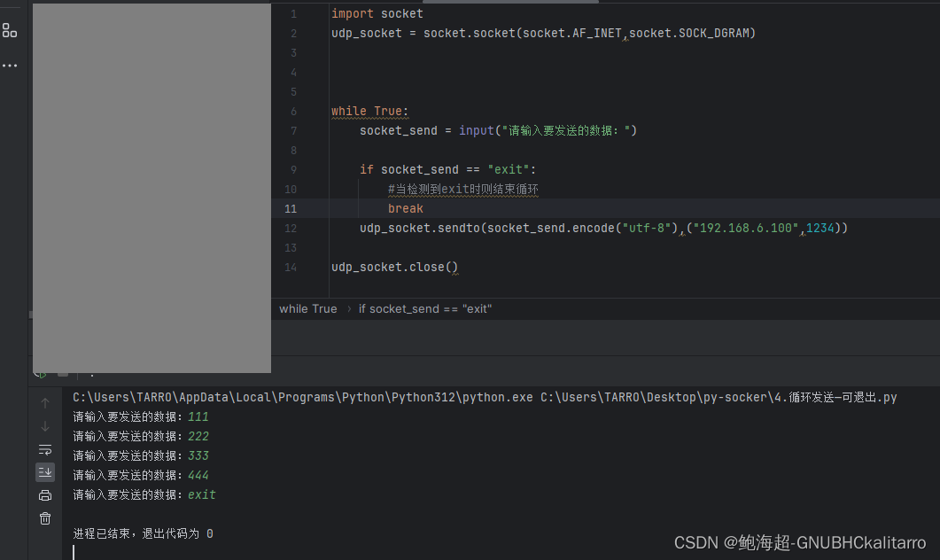Click line number 12 in the gutter

291,229
